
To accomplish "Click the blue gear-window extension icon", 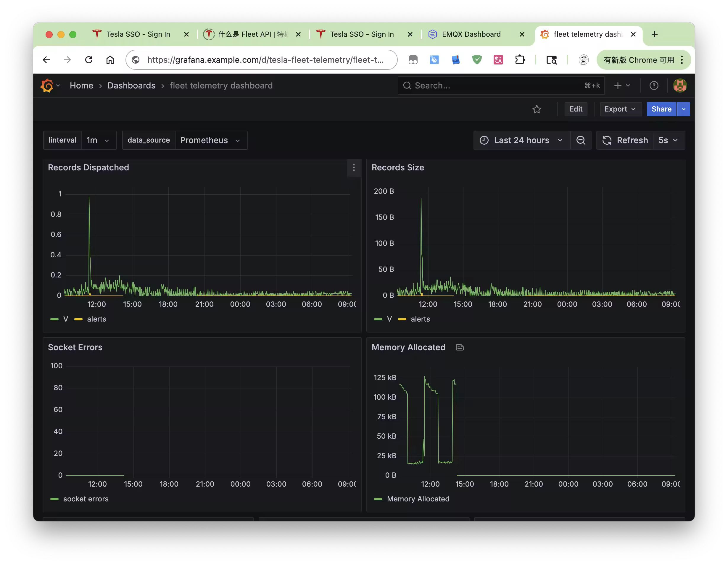I will [434, 60].
